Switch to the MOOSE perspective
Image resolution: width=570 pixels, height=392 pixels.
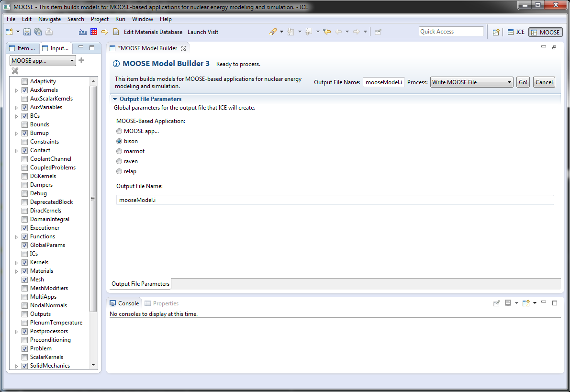point(546,33)
